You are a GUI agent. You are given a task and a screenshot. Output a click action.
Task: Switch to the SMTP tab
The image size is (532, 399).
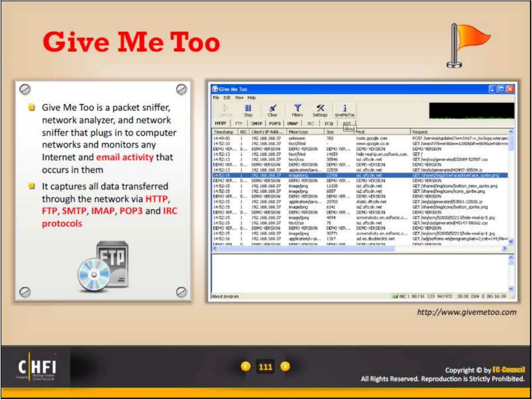(x=256, y=123)
